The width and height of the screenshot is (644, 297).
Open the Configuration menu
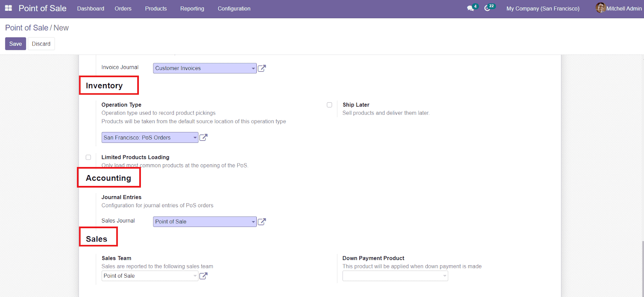pyautogui.click(x=234, y=8)
